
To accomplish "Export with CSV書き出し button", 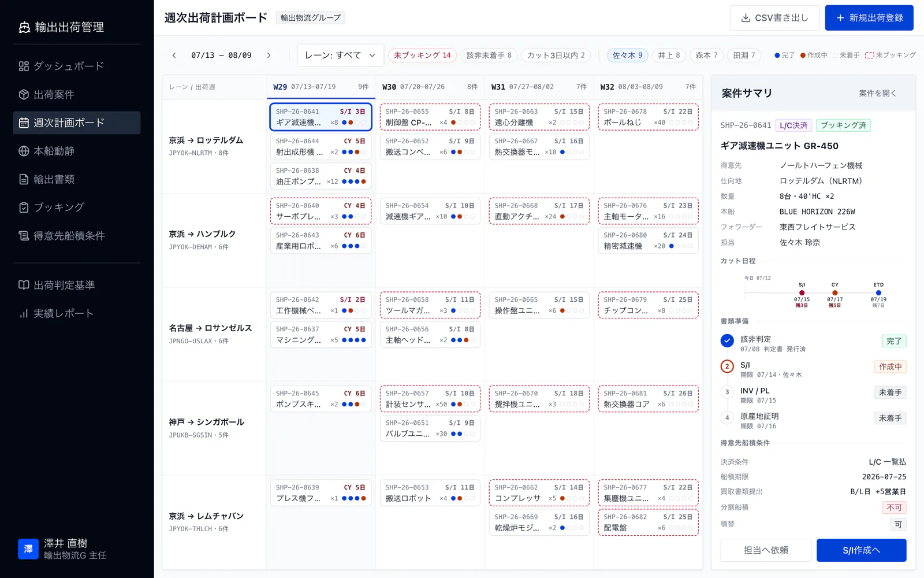I will click(x=774, y=18).
